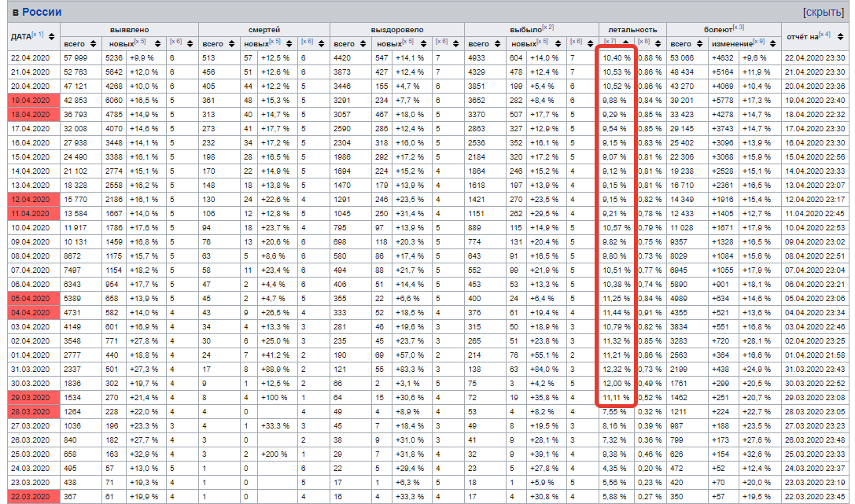Sort by выздоровело всего column arrows
Viewport: 855px width, 504px height.
[364, 43]
